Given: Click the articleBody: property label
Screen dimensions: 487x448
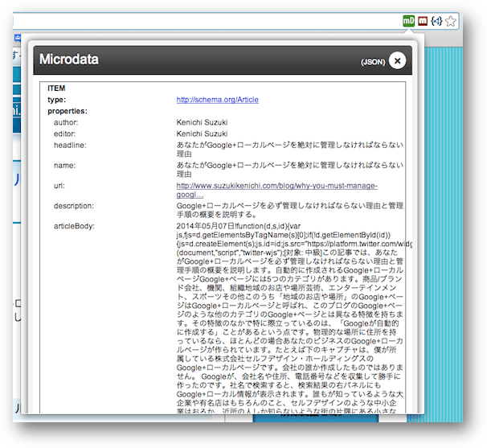Looking at the screenshot, I should [74, 226].
